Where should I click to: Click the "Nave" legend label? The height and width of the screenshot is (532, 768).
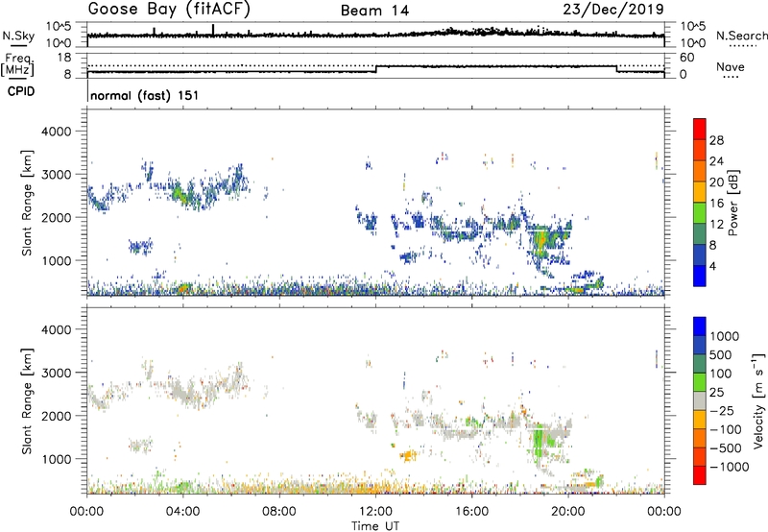pos(730,67)
